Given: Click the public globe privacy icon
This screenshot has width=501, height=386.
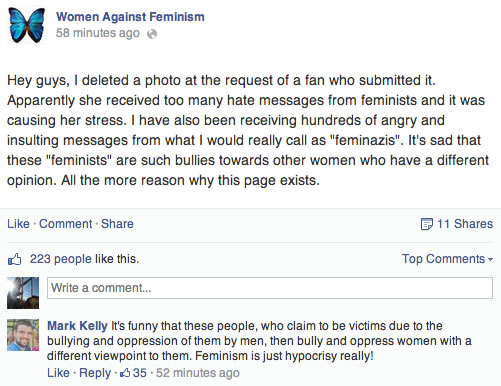Looking at the screenshot, I should (152, 34).
